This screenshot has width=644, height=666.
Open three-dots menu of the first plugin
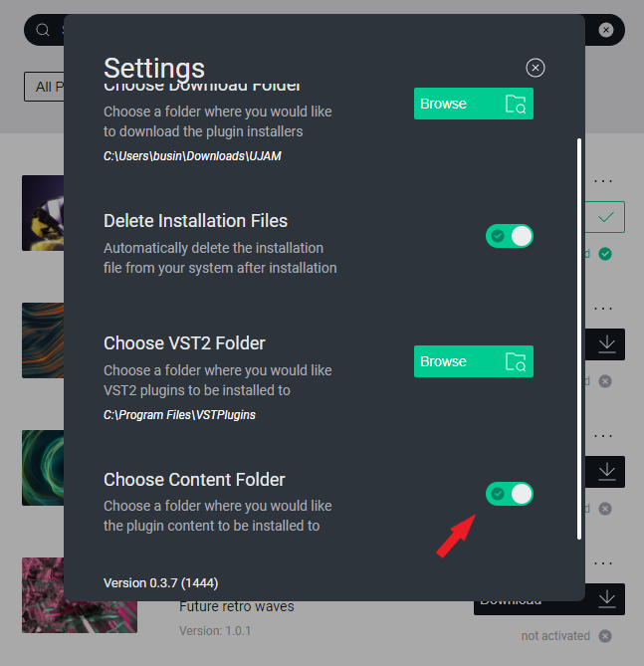tap(603, 181)
